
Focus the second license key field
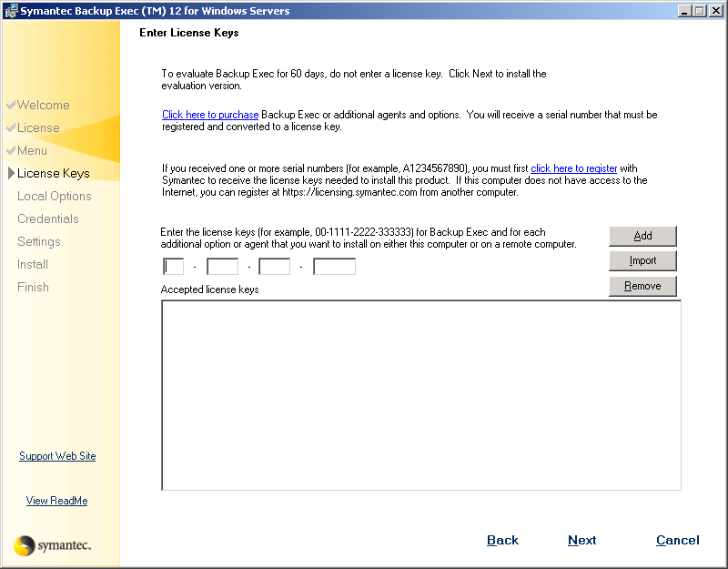pyautogui.click(x=222, y=267)
